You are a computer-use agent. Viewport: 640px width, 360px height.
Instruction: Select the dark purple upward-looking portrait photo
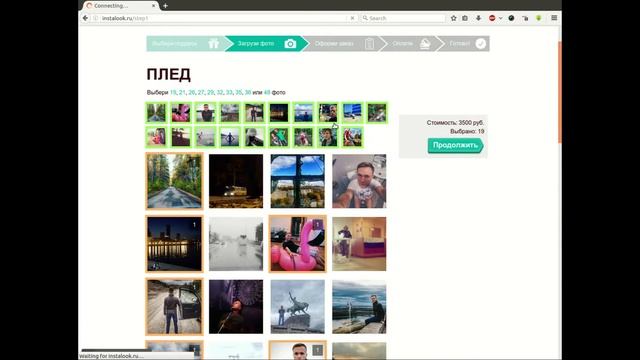(236, 307)
